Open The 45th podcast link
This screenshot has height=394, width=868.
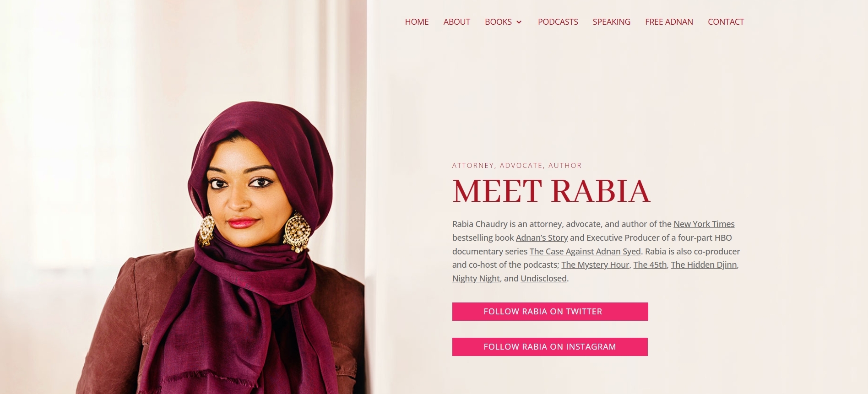[650, 265]
